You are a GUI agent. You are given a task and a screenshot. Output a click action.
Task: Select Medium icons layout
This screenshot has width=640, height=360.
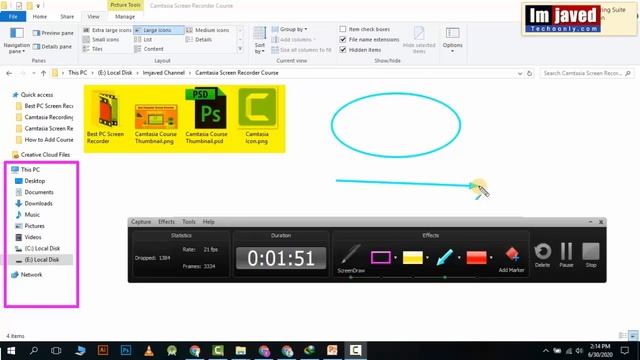pos(208,30)
